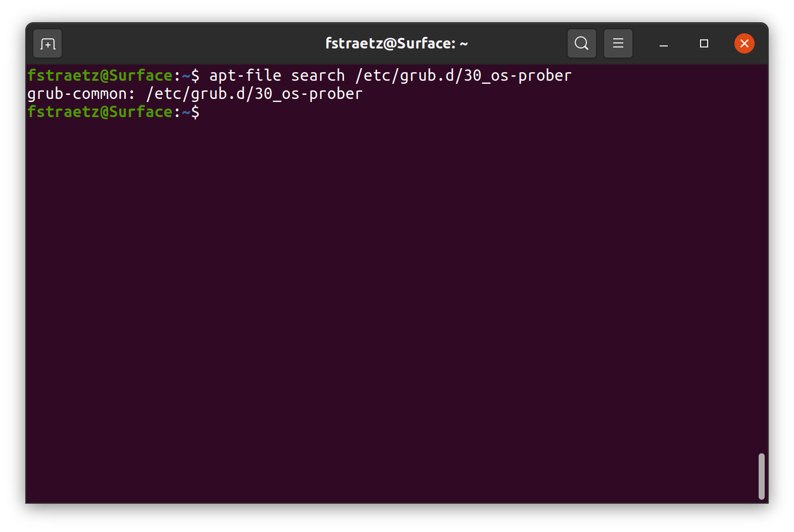Click the word search in the command
794x532 pixels.
pos(318,76)
